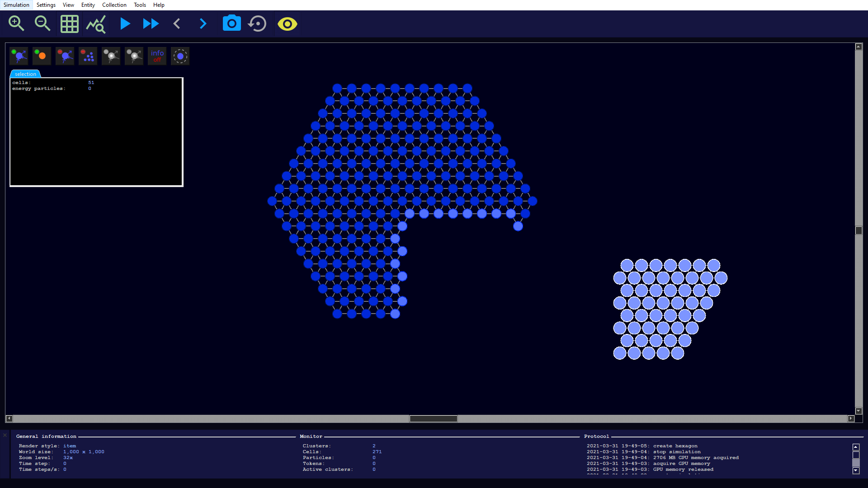Click the delete cell icon (red minus)
Screen dimensions: 868x488
pyautogui.click(x=65, y=56)
